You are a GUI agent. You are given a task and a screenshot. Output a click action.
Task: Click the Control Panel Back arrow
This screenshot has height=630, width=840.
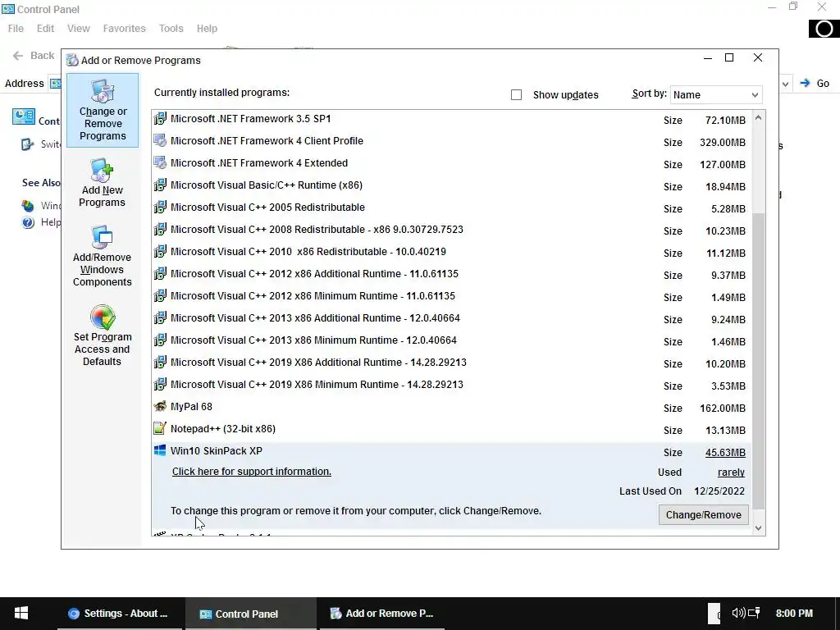point(18,56)
